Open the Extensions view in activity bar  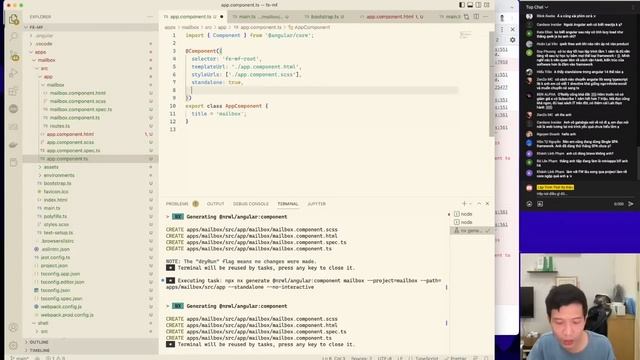14,91
